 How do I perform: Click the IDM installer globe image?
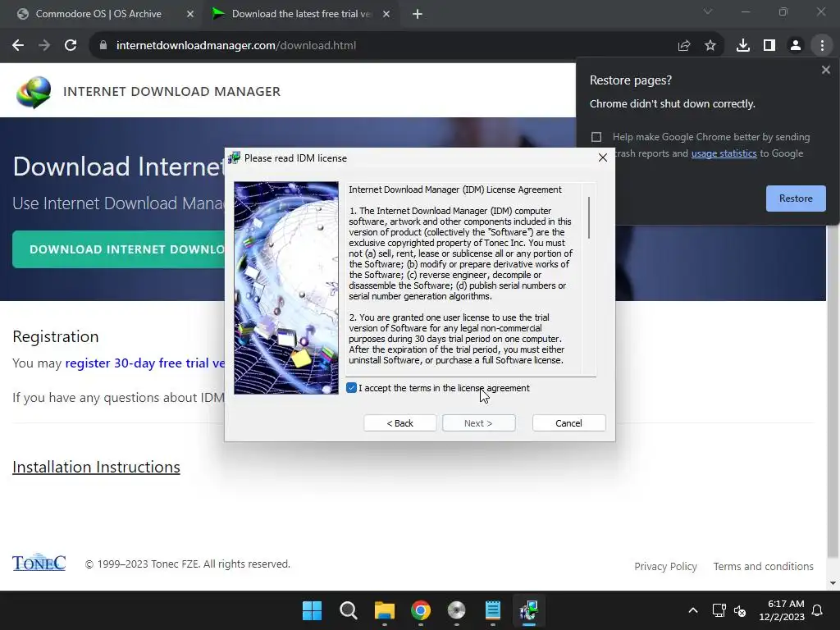tap(286, 288)
